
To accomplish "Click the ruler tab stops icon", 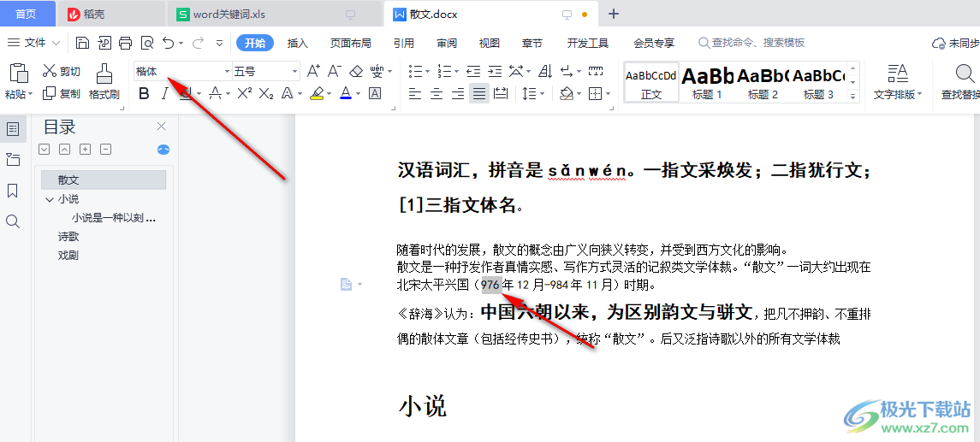I will tap(596, 71).
